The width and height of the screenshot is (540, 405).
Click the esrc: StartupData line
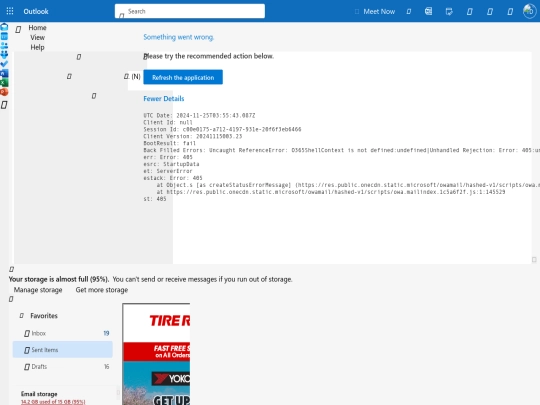pos(171,164)
